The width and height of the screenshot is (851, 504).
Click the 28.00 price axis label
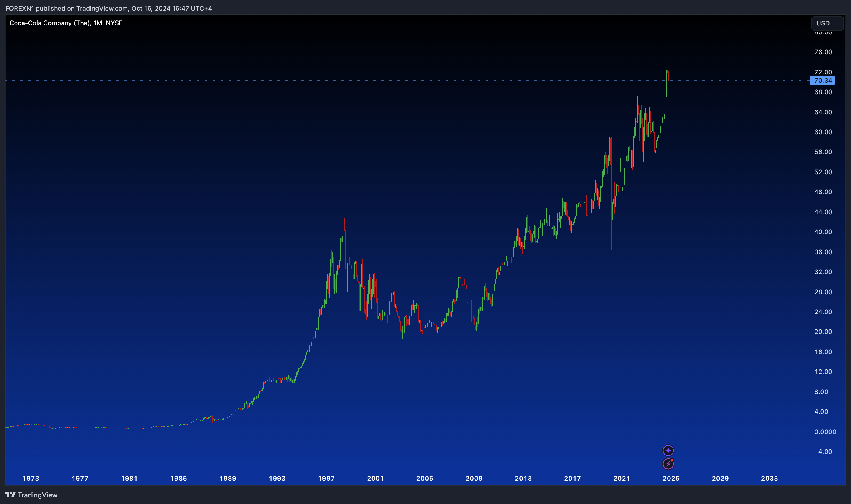point(823,292)
